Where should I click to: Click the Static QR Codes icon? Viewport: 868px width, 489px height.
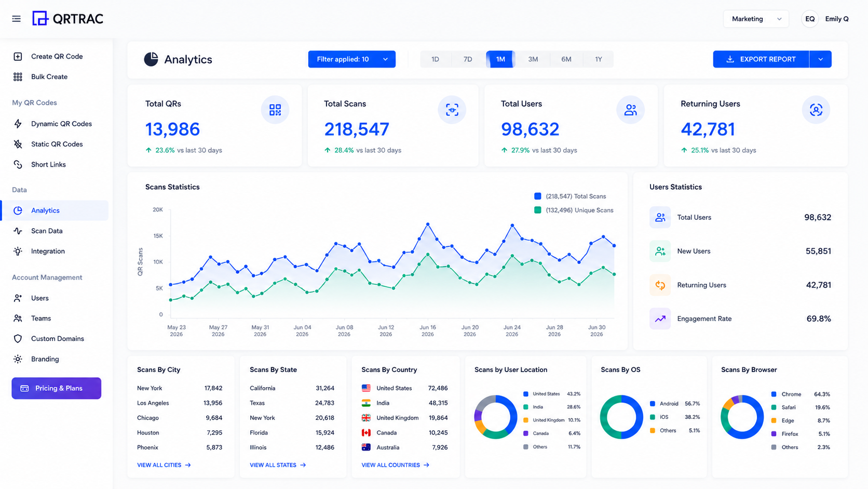coord(18,144)
